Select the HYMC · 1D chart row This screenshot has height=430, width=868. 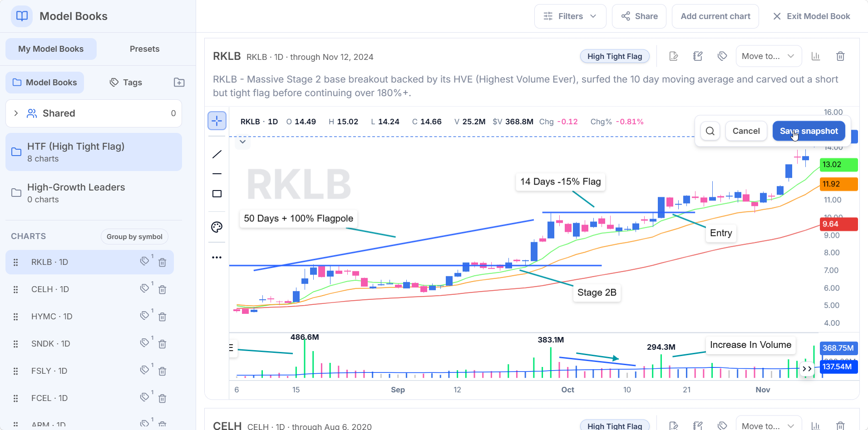pos(89,317)
